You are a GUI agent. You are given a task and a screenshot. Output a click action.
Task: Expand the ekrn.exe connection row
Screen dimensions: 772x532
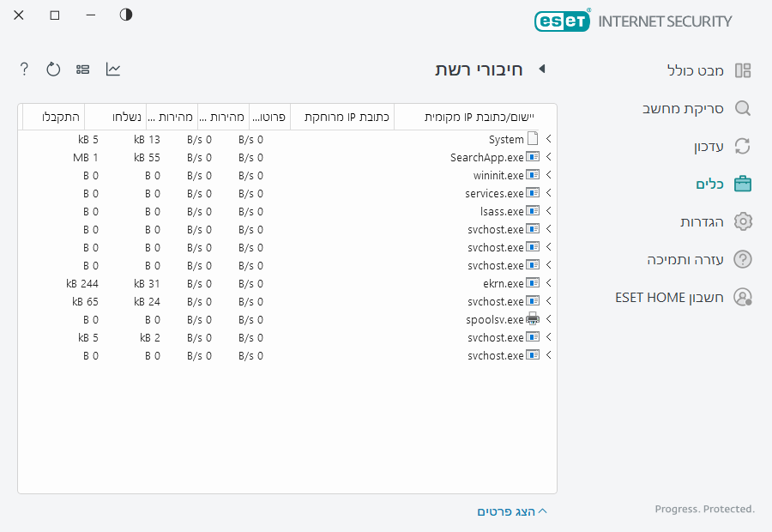548,283
